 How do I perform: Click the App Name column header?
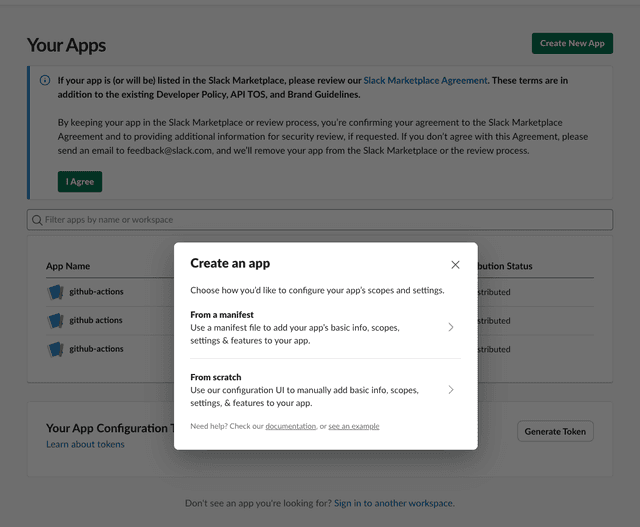(68, 266)
